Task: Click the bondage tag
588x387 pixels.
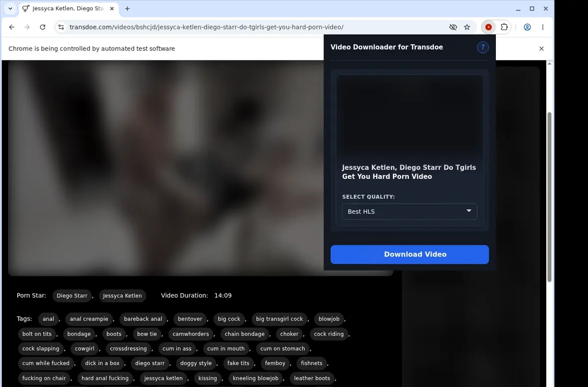Action: click(79, 334)
